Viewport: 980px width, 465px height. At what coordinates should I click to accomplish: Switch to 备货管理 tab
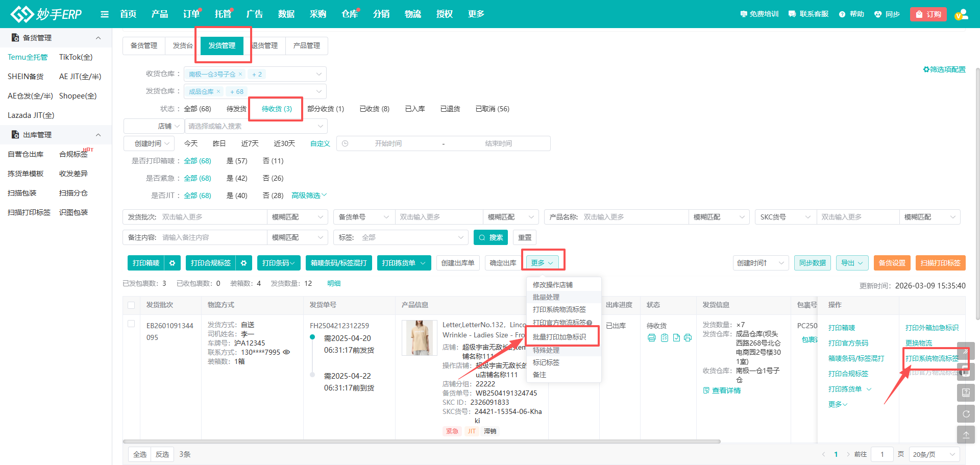coord(144,45)
